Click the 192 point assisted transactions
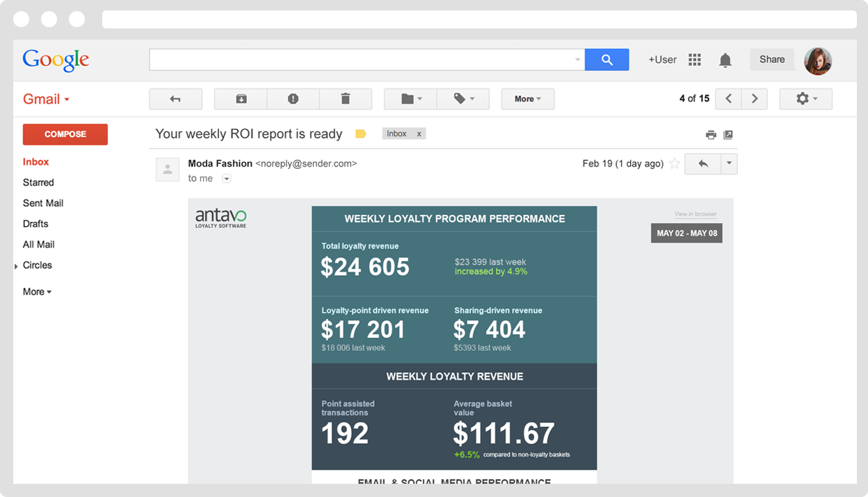The height and width of the screenshot is (497, 868). (345, 434)
